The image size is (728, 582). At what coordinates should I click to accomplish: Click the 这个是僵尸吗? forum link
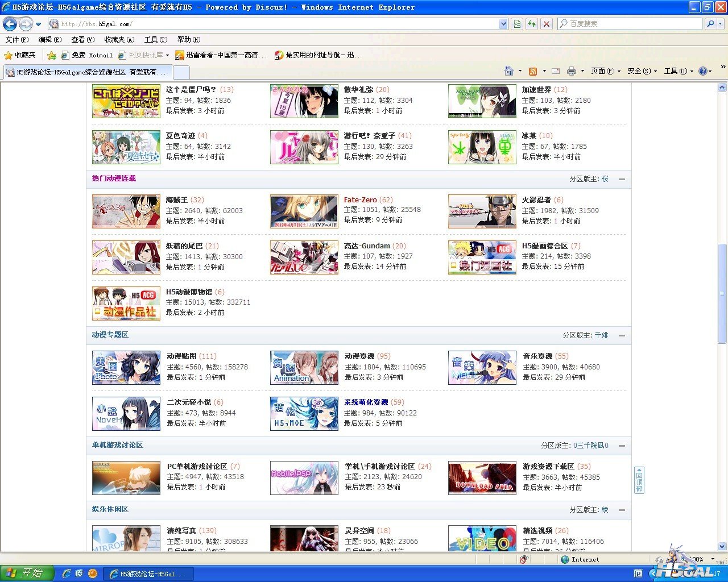[x=191, y=90]
